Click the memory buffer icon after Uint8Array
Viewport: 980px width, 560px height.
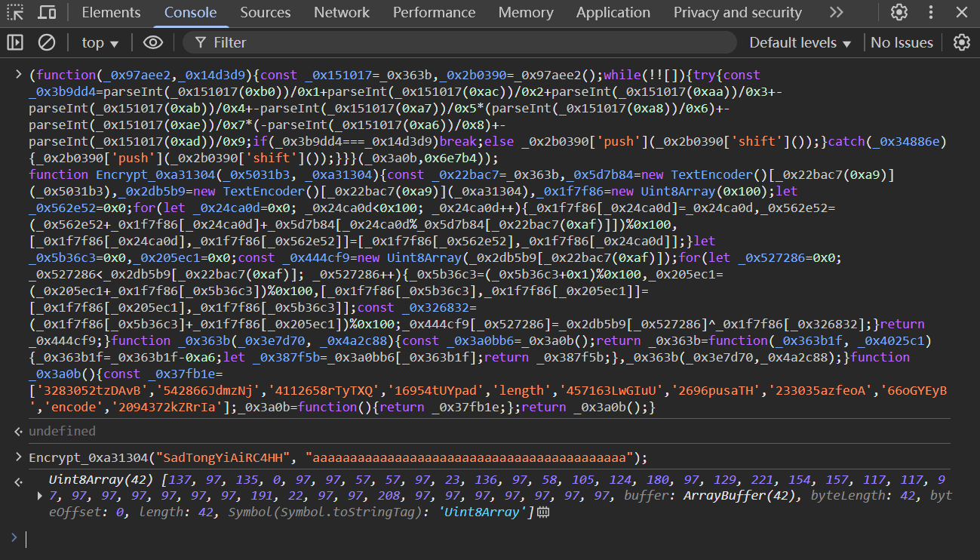(542, 512)
